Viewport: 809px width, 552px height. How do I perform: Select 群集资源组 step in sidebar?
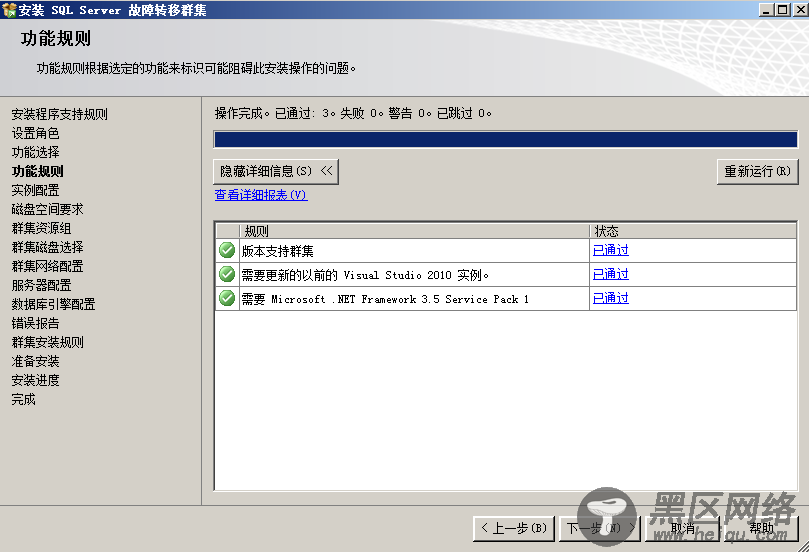[41, 228]
